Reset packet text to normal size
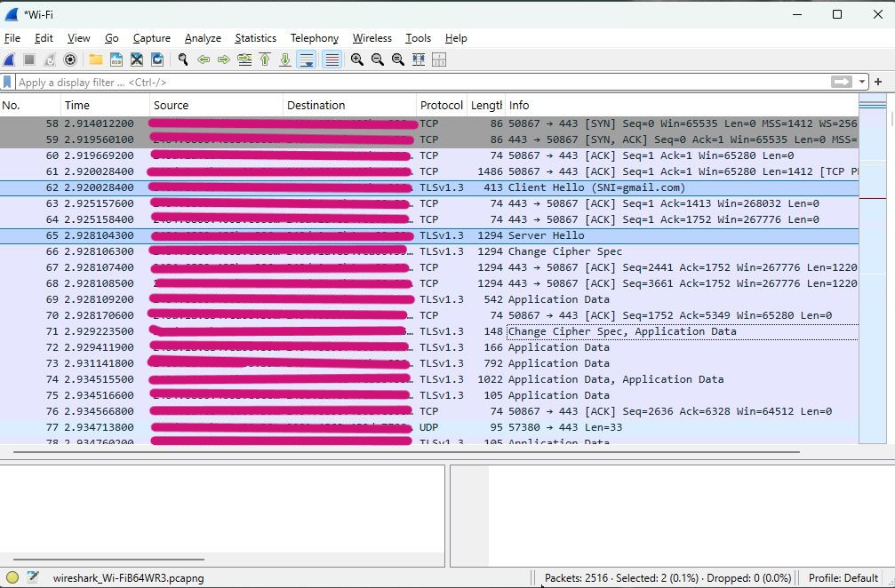 pos(398,60)
